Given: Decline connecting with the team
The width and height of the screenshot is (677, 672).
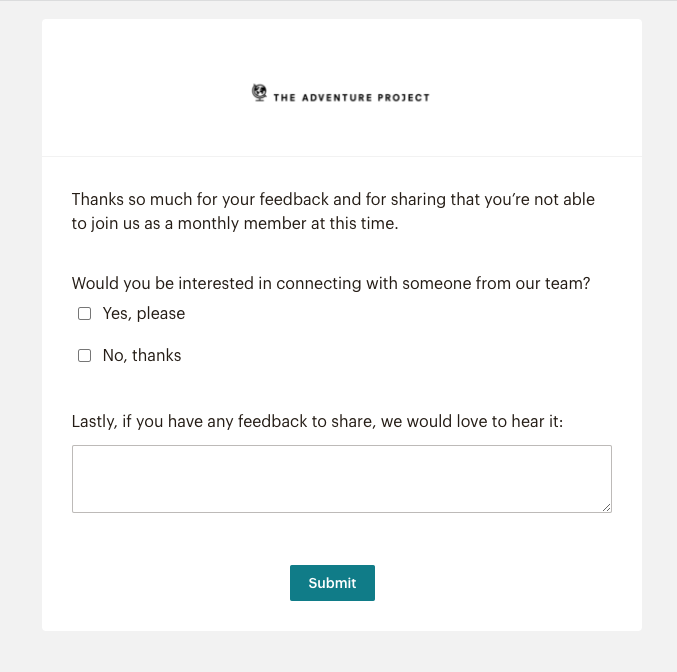Looking at the screenshot, I should [x=84, y=355].
